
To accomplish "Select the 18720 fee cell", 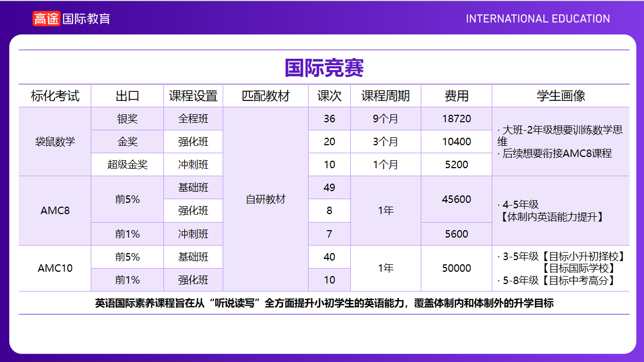I will pyautogui.click(x=456, y=119).
